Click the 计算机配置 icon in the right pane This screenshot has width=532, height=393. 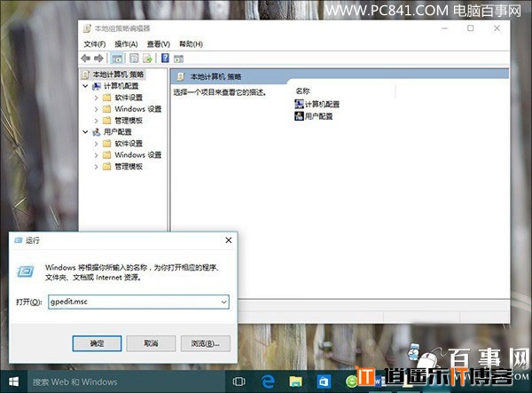[x=299, y=104]
